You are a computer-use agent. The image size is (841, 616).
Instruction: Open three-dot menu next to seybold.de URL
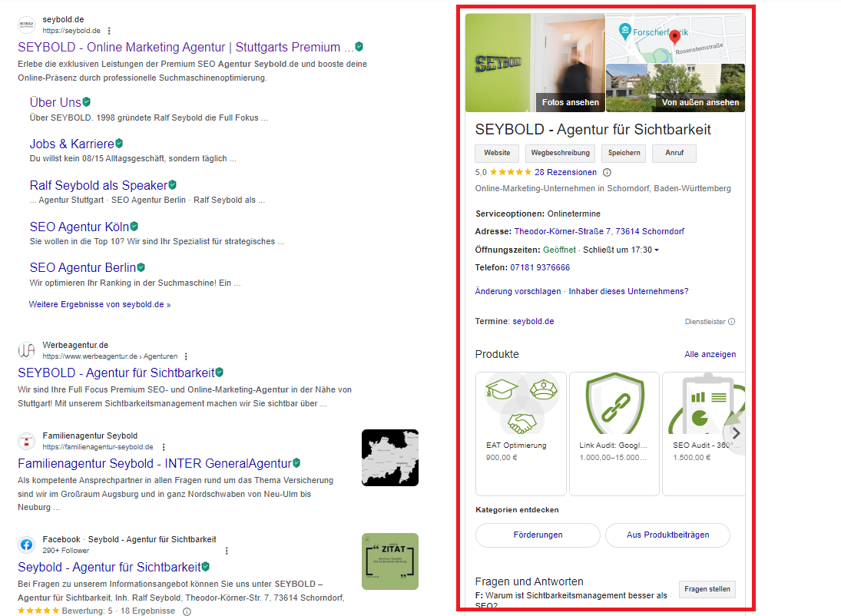pos(109,31)
